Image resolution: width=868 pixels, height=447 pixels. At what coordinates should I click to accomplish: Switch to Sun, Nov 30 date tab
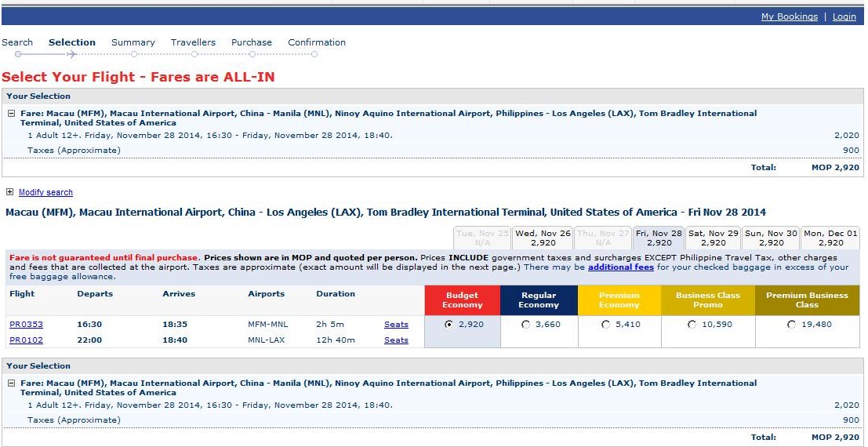[771, 238]
